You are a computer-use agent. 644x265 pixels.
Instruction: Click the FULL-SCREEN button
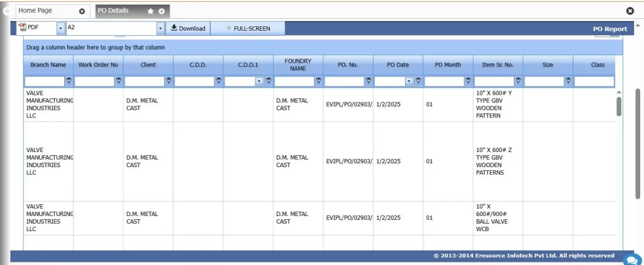pos(247,28)
